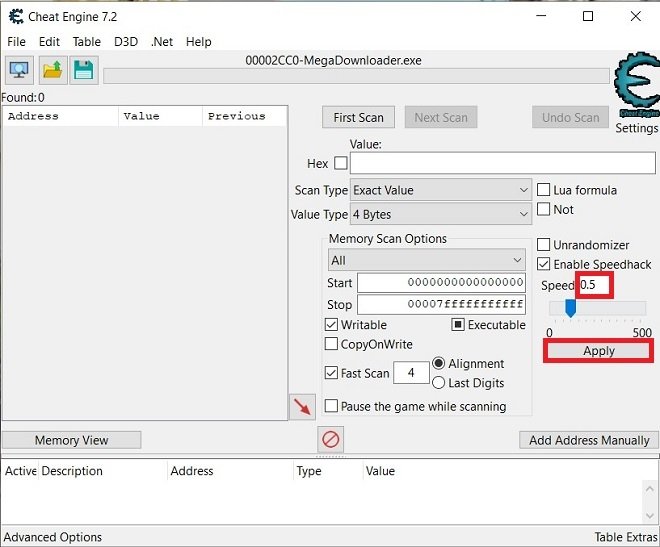Click Apply to set the speedhack
660x547 pixels.
pos(599,351)
